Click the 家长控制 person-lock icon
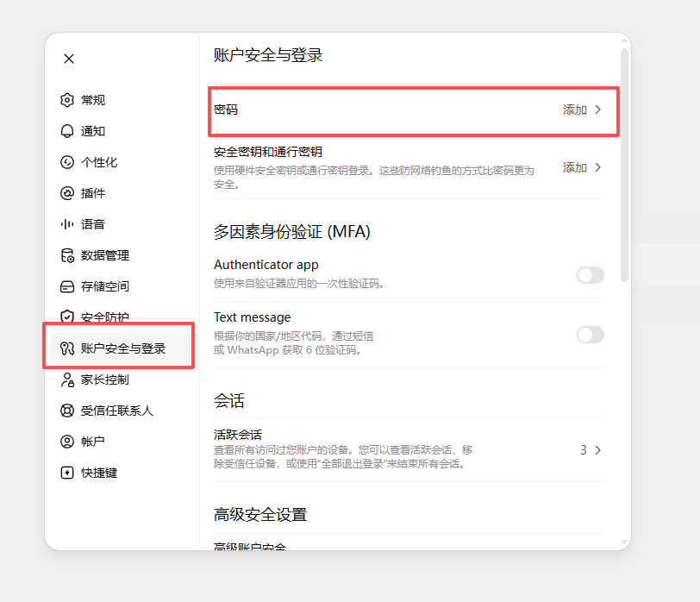Image resolution: width=700 pixels, height=602 pixels. tap(67, 379)
